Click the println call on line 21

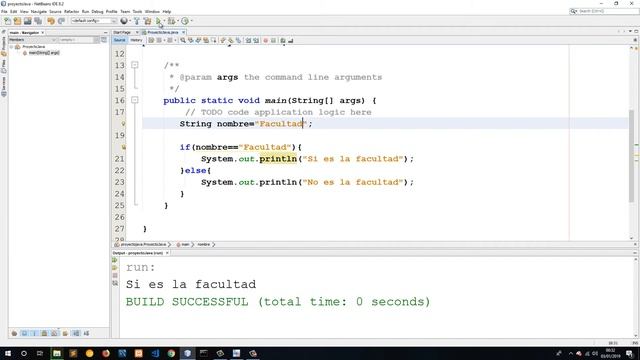point(278,159)
